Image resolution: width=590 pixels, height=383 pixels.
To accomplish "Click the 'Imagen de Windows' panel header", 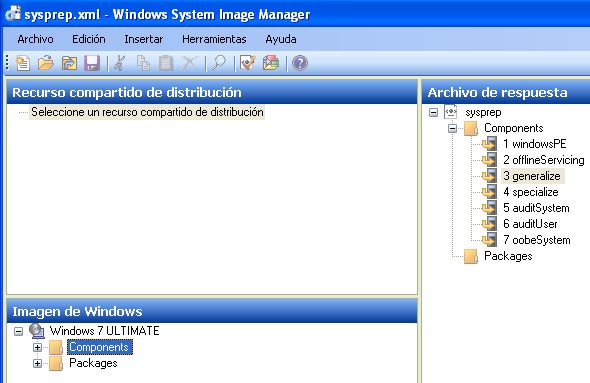I will click(x=212, y=311).
